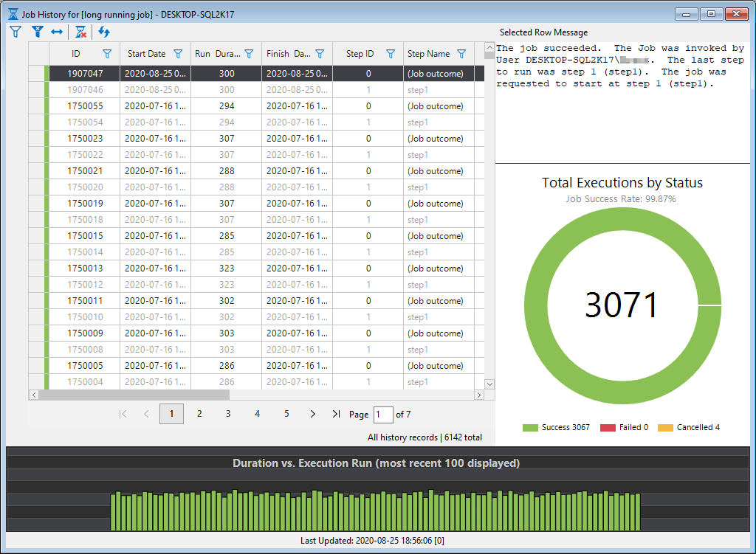Viewport: 756px width, 554px height.
Task: Open the Step ID column filter
Action: (x=391, y=54)
